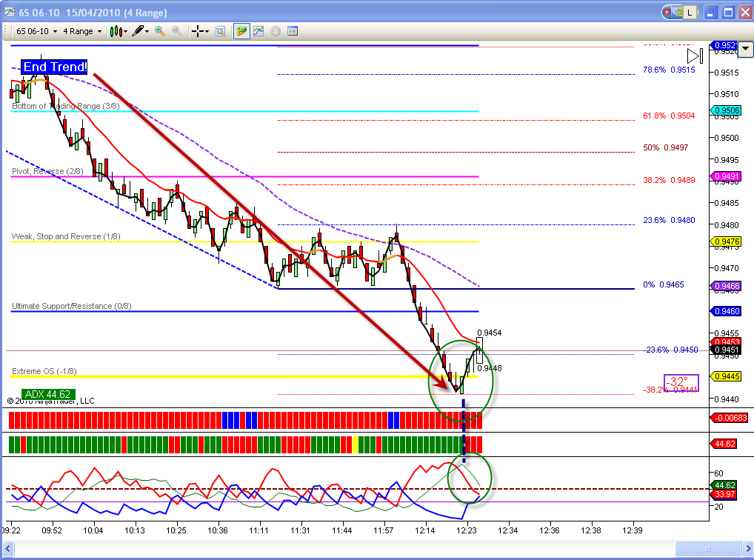Viewport: 754px width, 560px height.
Task: Click the 61.8% 0.9504 Fibonacci label
Action: click(x=669, y=116)
